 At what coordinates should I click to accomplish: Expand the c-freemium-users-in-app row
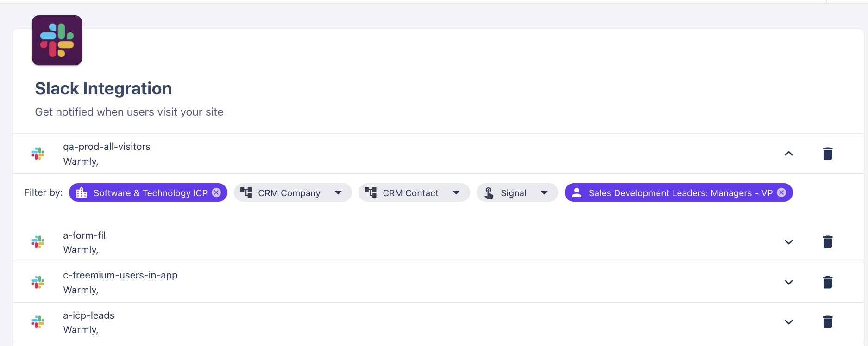click(x=789, y=282)
